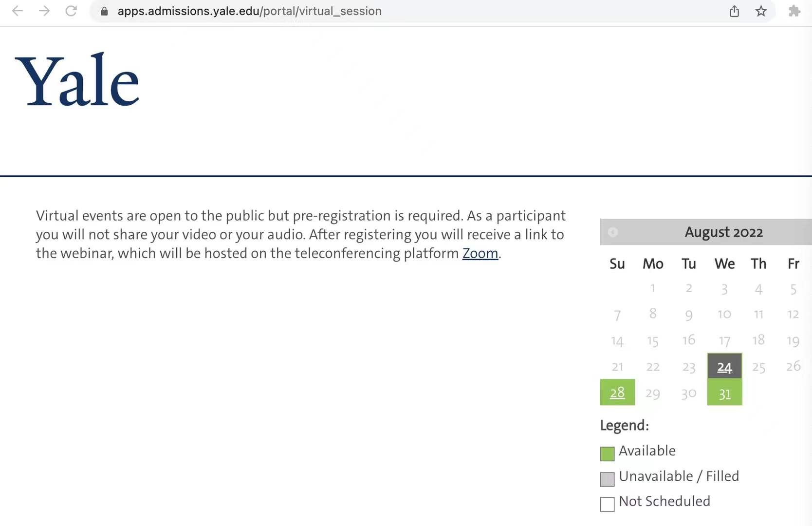Click the share page icon

coord(734,11)
